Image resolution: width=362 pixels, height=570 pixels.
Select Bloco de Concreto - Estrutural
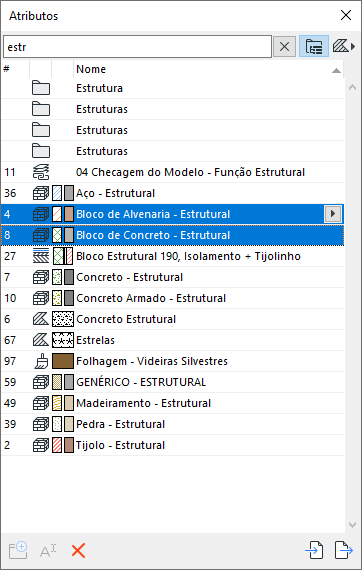tap(173, 235)
